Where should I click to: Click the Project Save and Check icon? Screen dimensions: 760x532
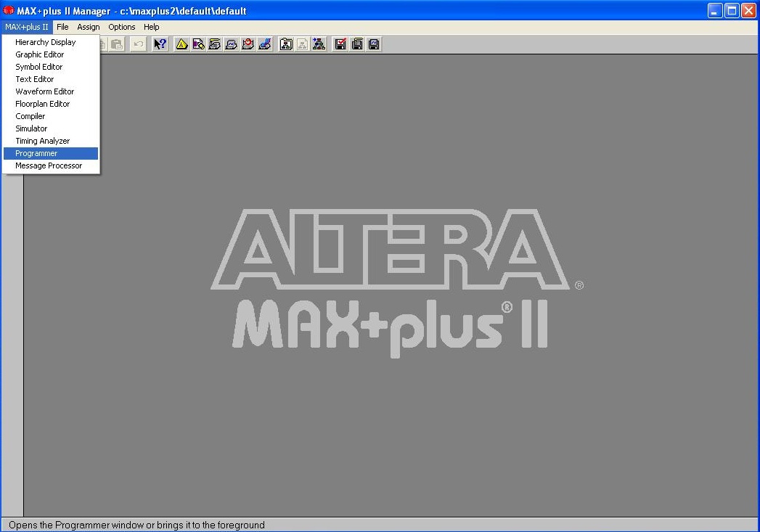pos(340,44)
